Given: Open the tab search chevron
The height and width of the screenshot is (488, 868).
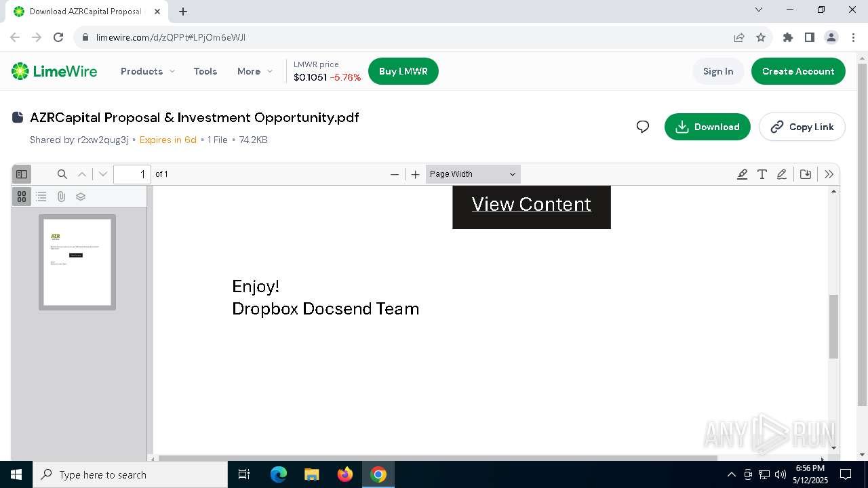Looking at the screenshot, I should coord(759,9).
